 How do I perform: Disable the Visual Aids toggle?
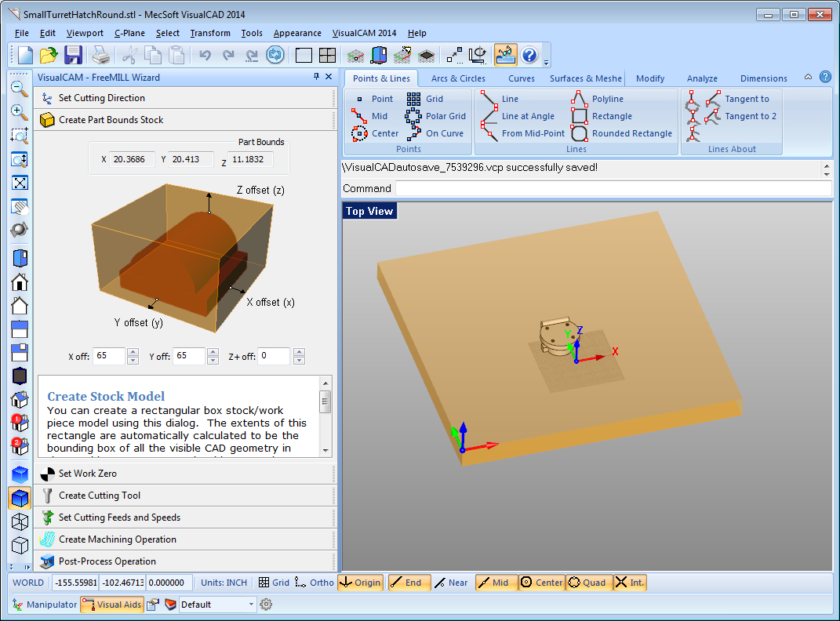point(112,605)
